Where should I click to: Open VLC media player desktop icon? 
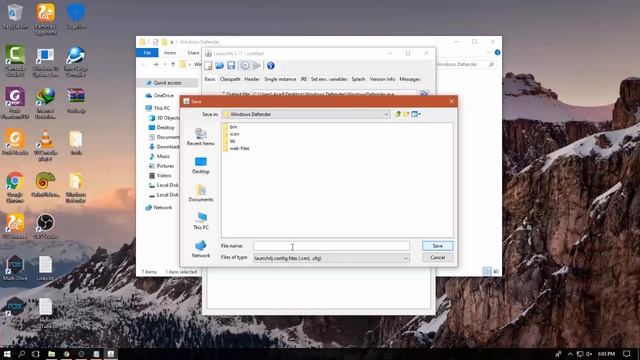click(45, 145)
